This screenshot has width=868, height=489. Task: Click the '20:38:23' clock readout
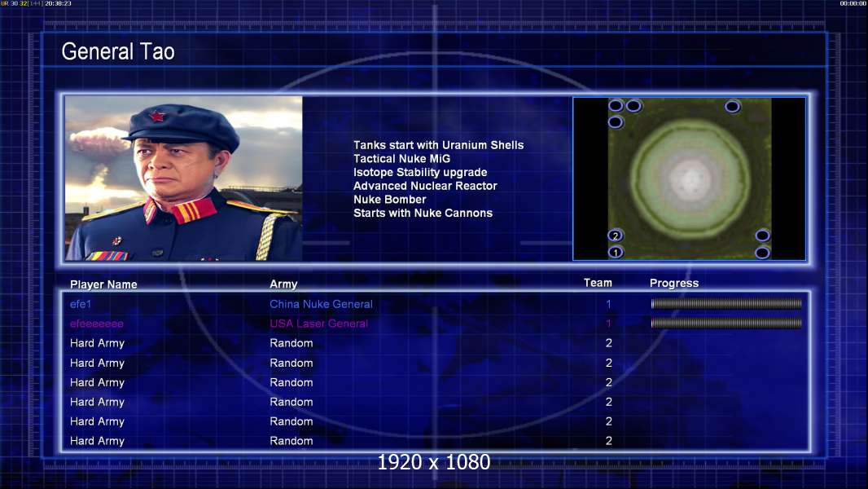(58, 3)
